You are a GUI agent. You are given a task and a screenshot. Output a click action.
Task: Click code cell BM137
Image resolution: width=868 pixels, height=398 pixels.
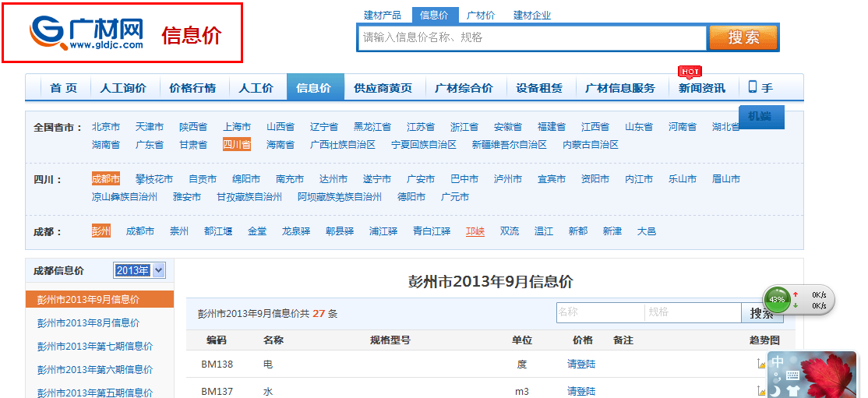(217, 391)
